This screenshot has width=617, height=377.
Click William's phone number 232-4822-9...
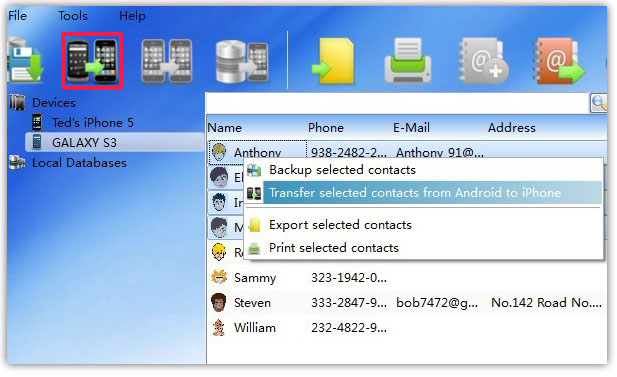pos(349,328)
